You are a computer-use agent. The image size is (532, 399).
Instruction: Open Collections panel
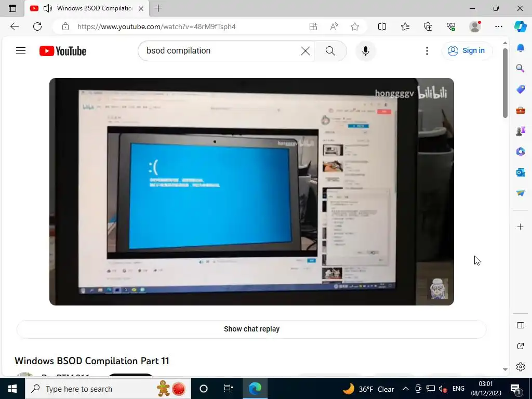click(x=428, y=26)
